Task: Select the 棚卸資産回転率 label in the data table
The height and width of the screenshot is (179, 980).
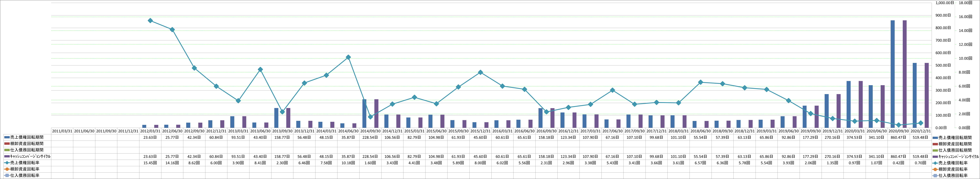Action: pos(25,169)
